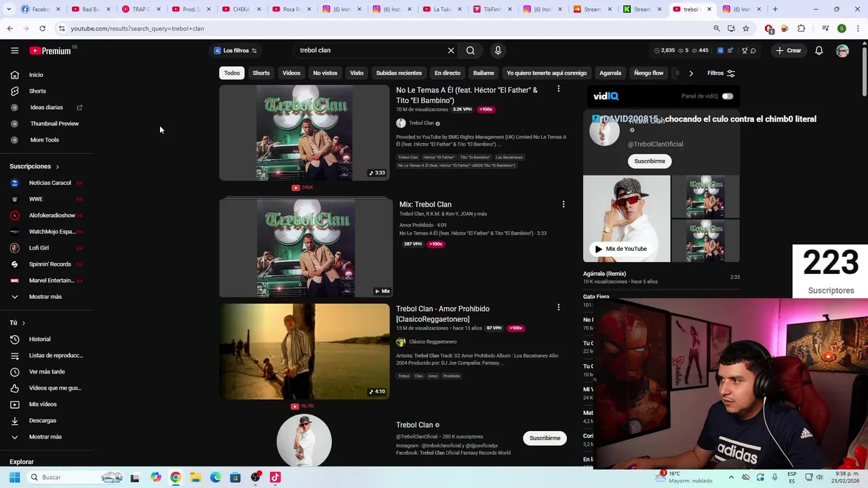Subscribe to Trebol Clan channel result
This screenshot has height=488, width=868.
[x=545, y=438]
